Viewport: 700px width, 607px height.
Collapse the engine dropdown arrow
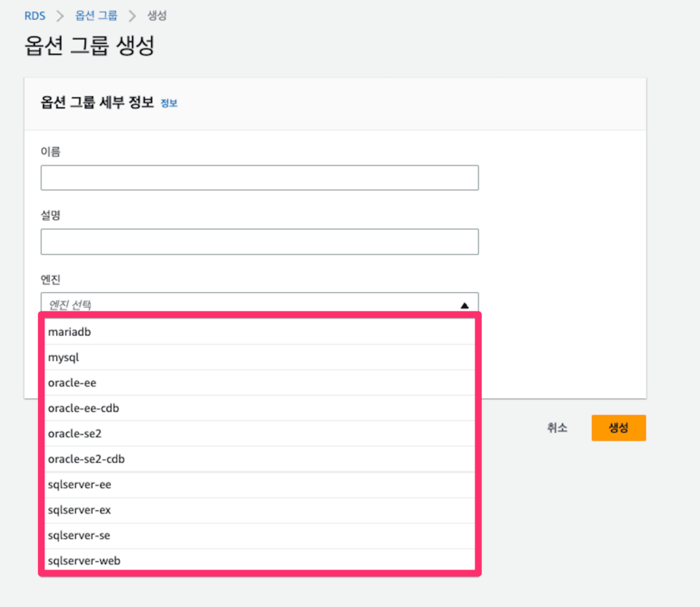[x=464, y=305]
